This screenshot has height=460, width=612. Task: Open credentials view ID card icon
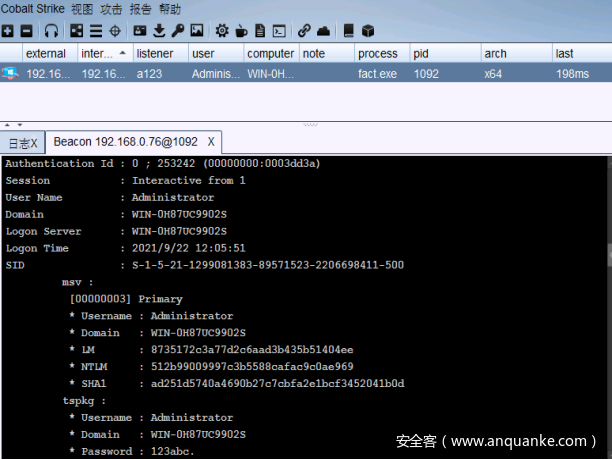pos(140,30)
